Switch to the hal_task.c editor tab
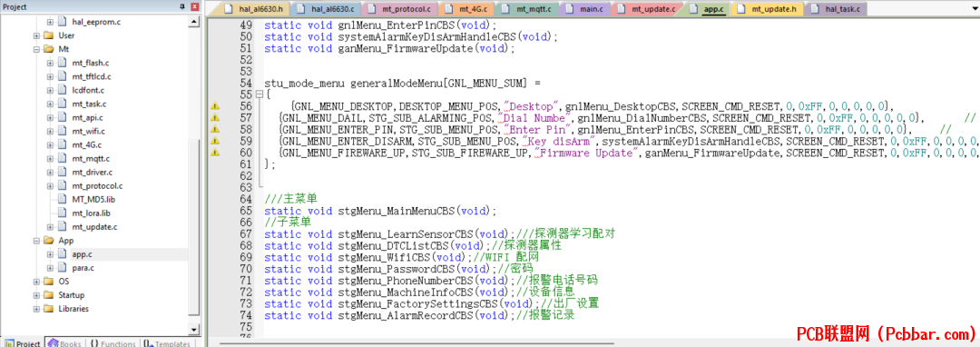This screenshot has height=347, width=980. 836,9
